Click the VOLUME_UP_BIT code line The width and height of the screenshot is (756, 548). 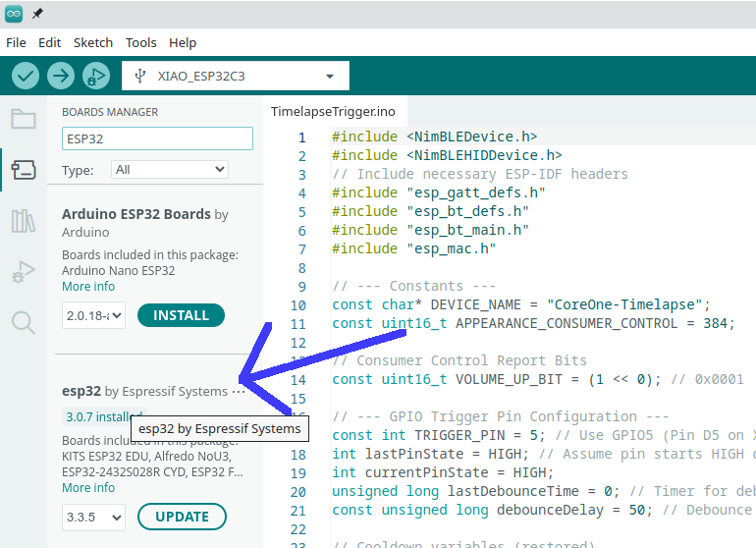click(538, 380)
